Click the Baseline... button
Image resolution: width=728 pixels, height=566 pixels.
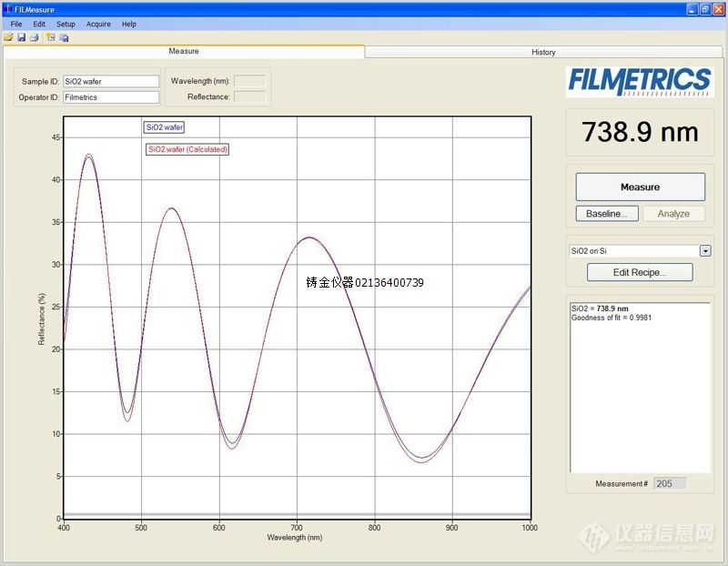coord(606,214)
